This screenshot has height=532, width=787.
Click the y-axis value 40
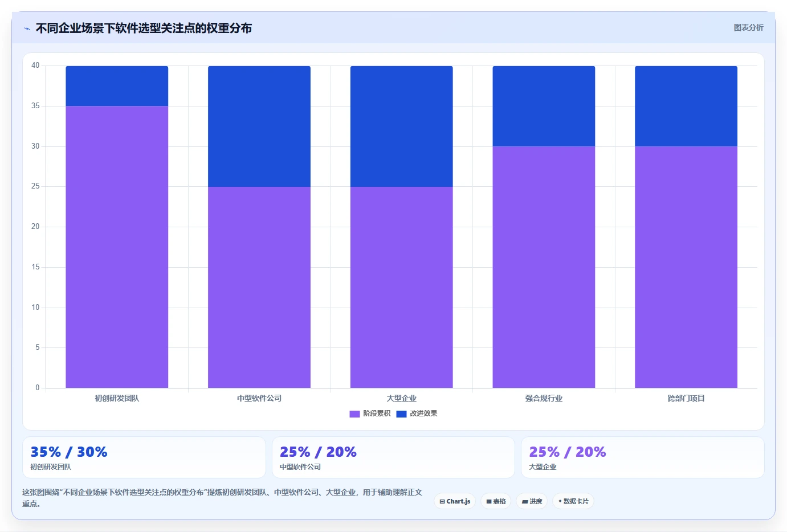[35, 66]
